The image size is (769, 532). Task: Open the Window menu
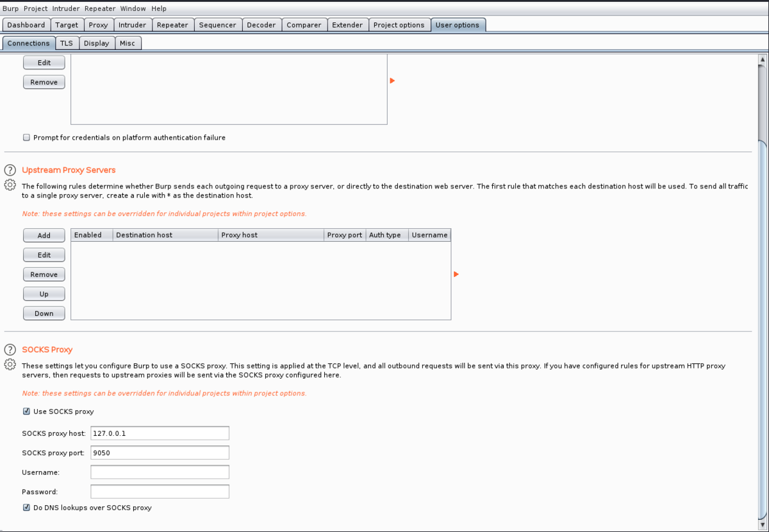[x=133, y=8]
